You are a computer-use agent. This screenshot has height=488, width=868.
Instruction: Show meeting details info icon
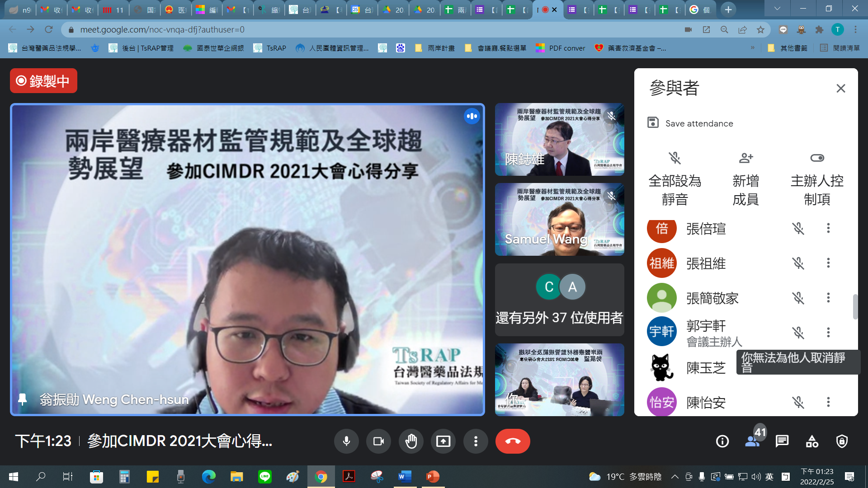coord(722,441)
